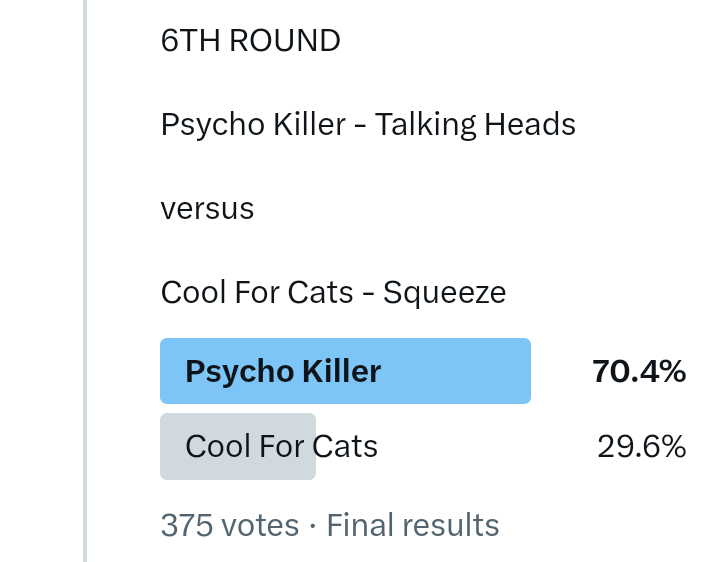Click the 29.6% poll result

click(641, 446)
